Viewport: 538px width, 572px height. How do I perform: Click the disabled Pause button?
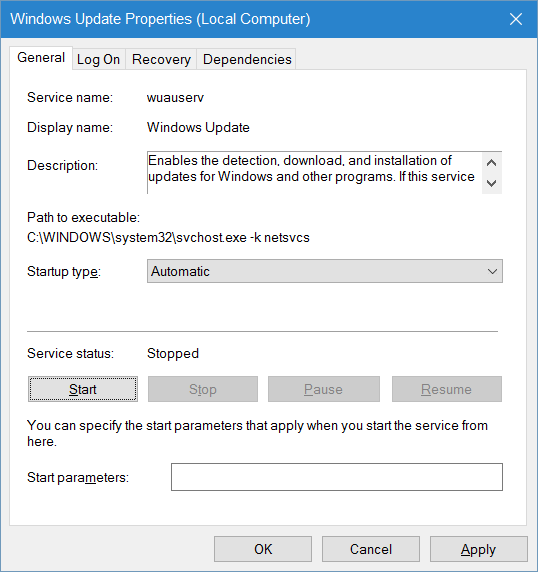coord(324,389)
